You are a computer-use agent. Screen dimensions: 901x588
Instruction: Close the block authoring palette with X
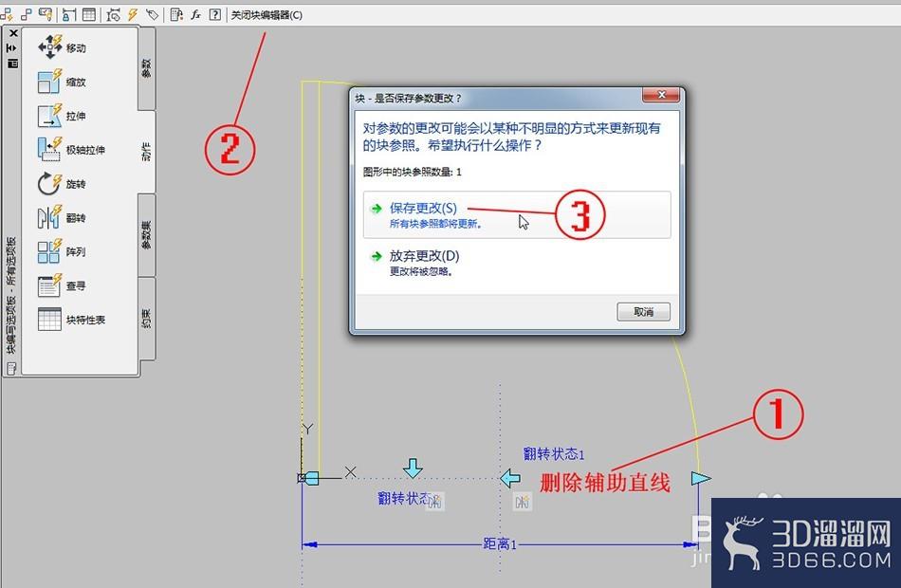(13, 33)
